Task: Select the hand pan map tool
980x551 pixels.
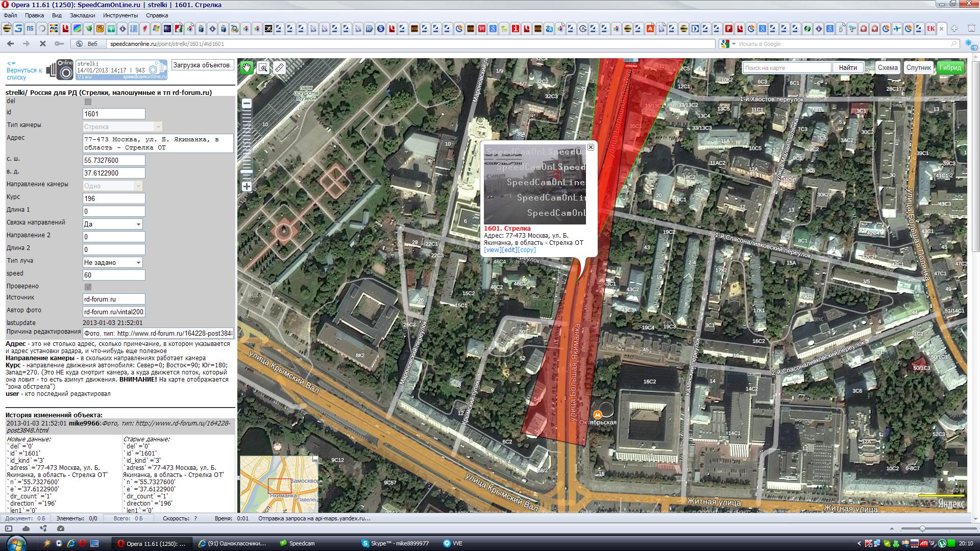Action: coord(247,67)
